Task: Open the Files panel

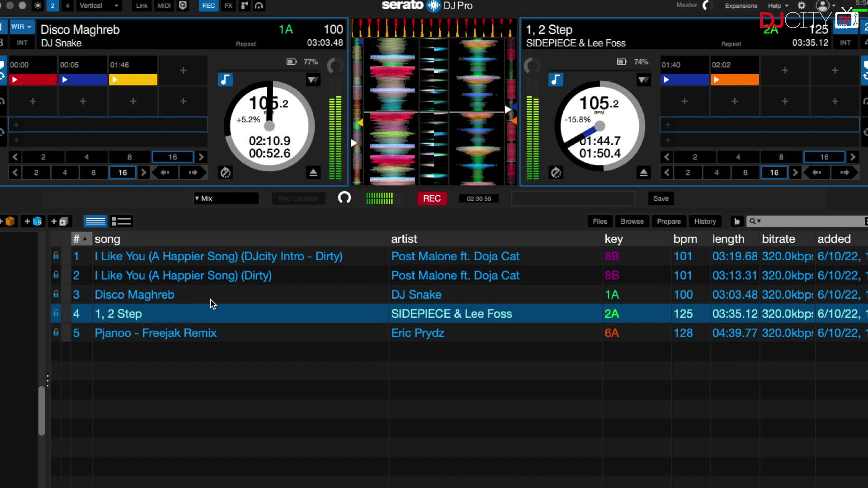Action: click(600, 221)
